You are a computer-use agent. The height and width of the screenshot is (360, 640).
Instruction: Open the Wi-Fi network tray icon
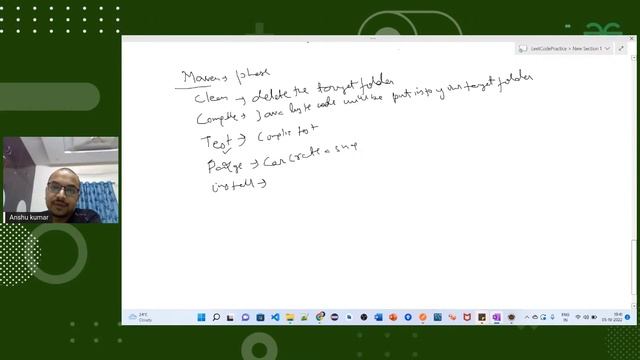pos(578,317)
